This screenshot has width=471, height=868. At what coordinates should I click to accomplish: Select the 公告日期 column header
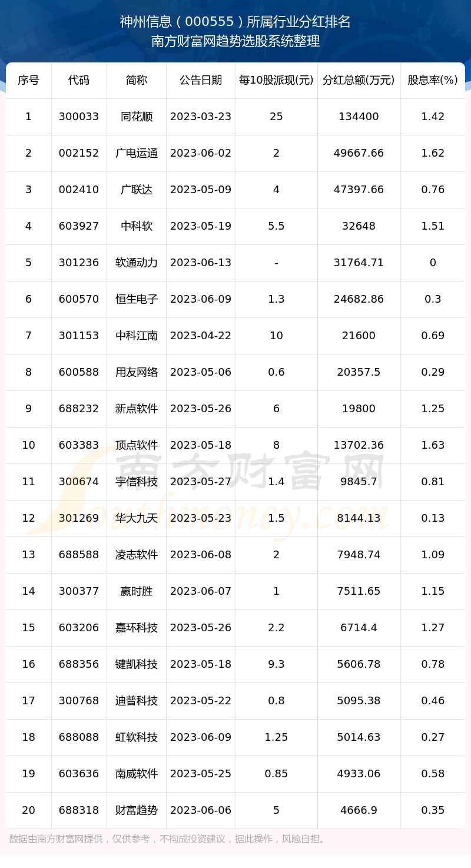click(201, 80)
